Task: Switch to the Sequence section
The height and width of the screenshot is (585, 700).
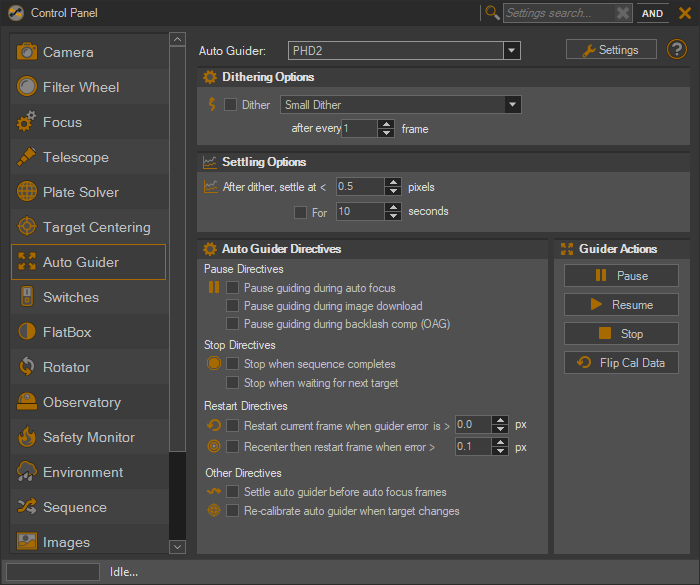Action: [x=89, y=506]
